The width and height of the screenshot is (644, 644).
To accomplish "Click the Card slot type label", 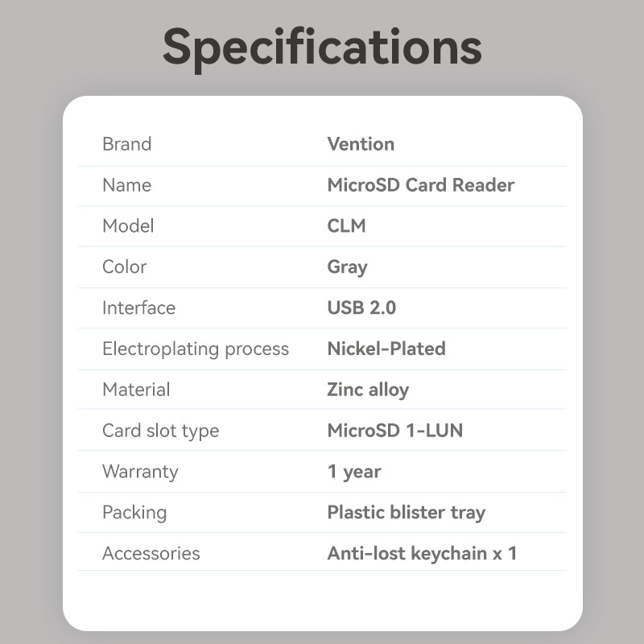I will (160, 431).
